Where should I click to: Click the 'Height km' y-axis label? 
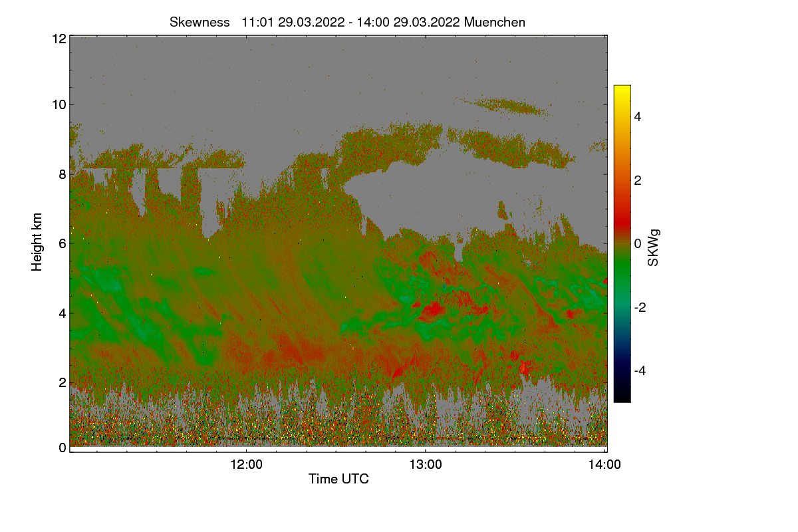pyautogui.click(x=37, y=242)
